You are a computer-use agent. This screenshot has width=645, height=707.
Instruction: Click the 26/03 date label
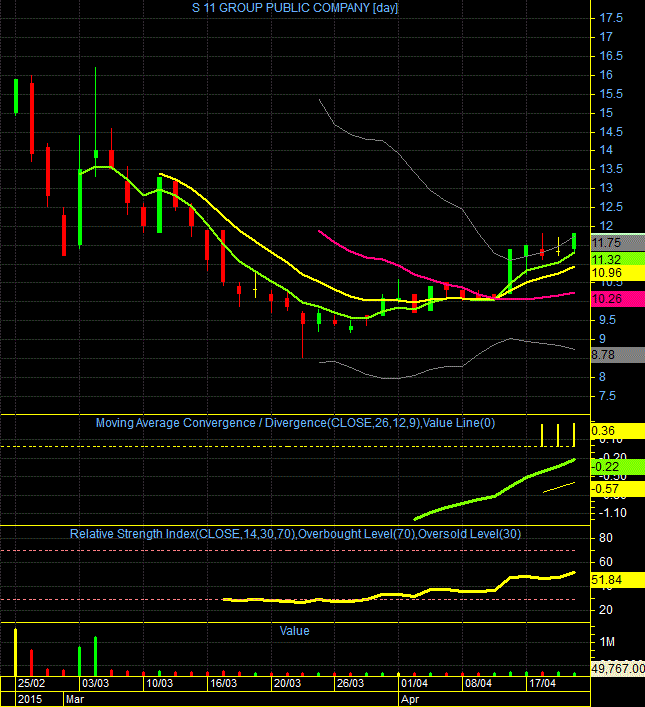coord(350,683)
